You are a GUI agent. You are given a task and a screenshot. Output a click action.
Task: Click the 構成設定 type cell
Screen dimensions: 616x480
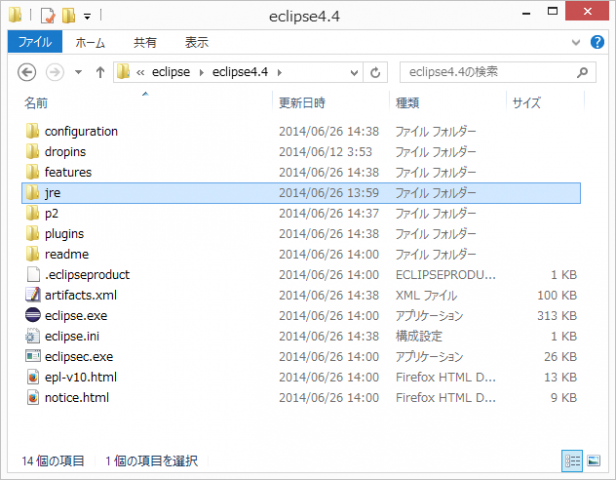(x=419, y=336)
